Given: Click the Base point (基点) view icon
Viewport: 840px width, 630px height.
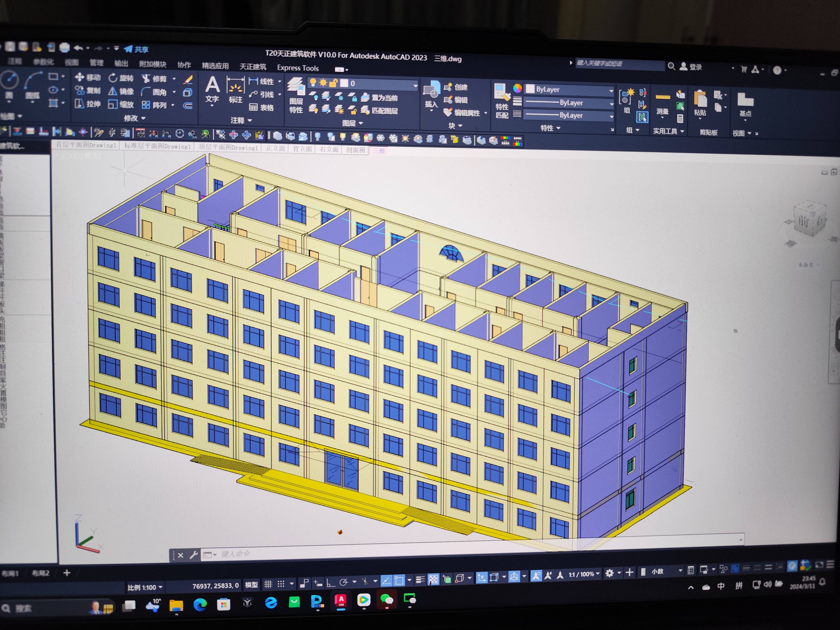Looking at the screenshot, I should [x=745, y=99].
